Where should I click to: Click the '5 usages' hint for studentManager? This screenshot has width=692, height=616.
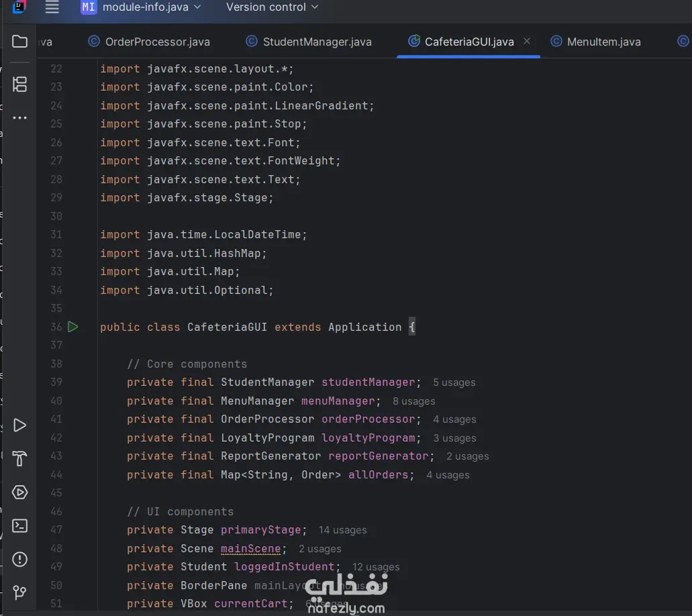[x=454, y=382]
